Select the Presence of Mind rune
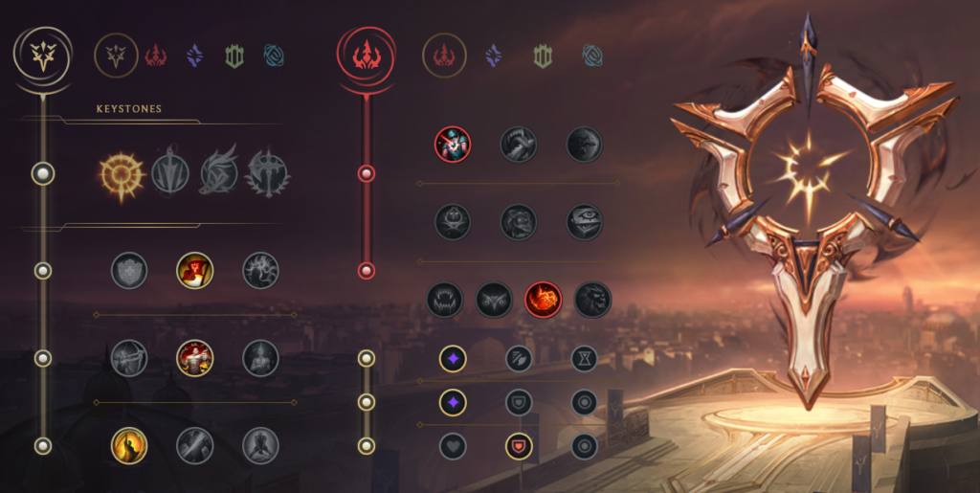 pyautogui.click(x=260, y=271)
